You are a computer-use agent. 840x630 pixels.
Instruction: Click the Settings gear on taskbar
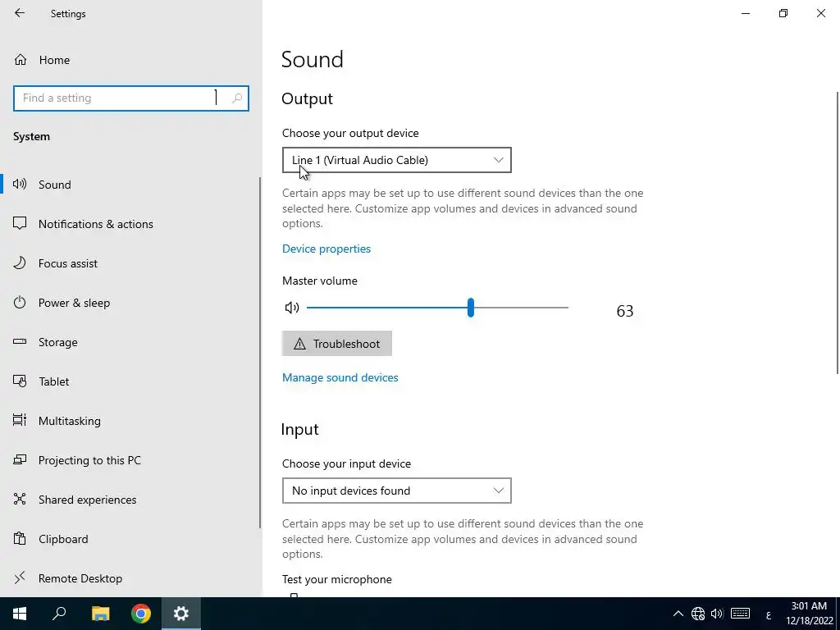click(x=181, y=614)
